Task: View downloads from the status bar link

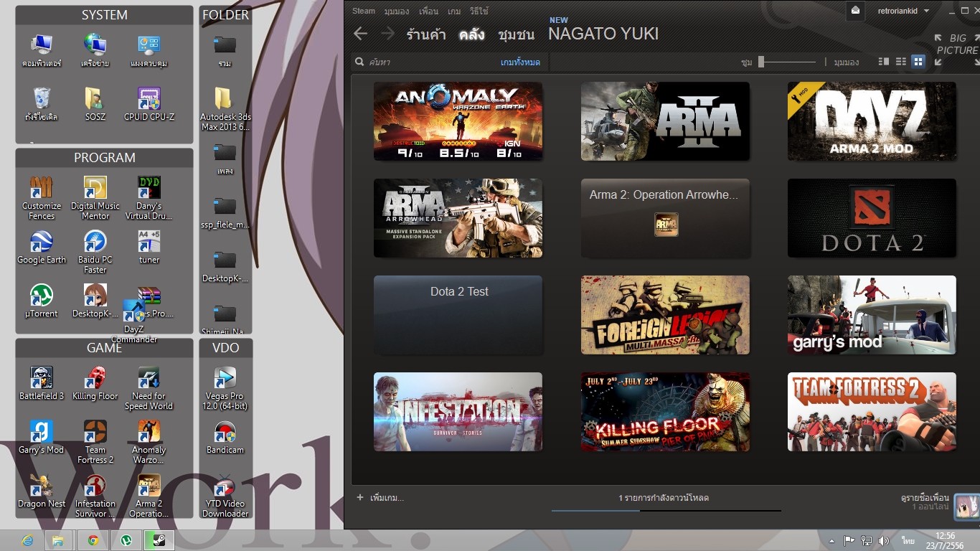Action: [x=664, y=497]
